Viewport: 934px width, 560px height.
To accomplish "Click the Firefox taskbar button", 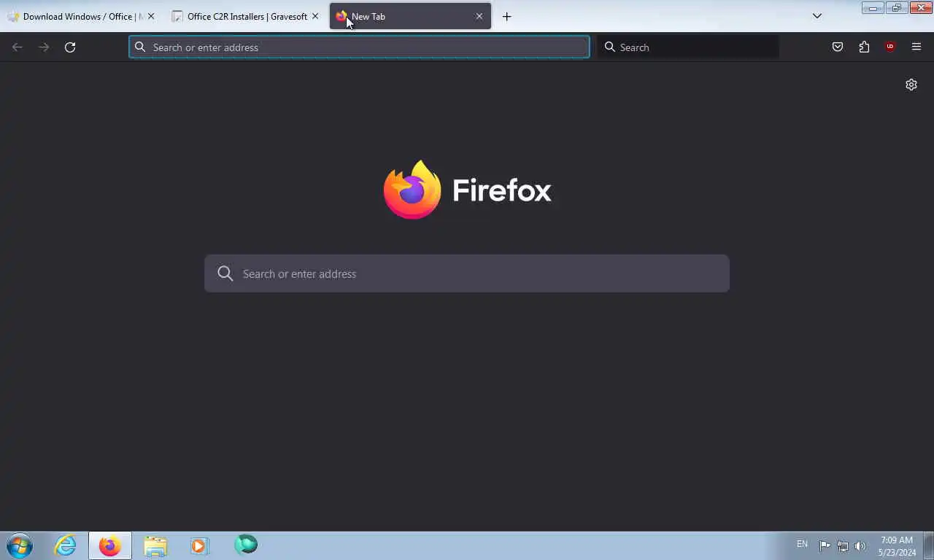I will tap(110, 545).
